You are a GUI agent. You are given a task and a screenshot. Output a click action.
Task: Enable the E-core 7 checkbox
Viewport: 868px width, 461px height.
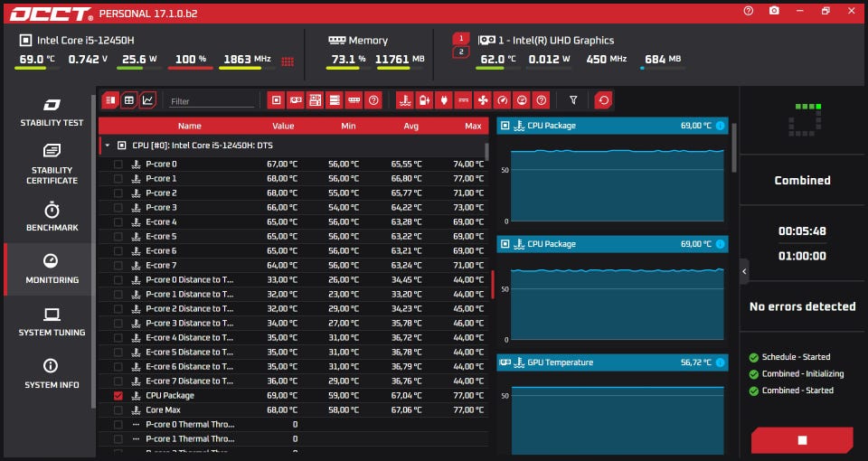118,266
